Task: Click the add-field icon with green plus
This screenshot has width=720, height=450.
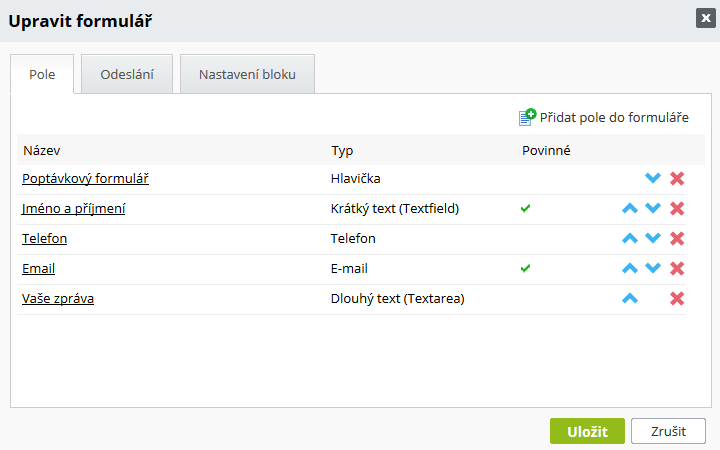Action: click(527, 117)
